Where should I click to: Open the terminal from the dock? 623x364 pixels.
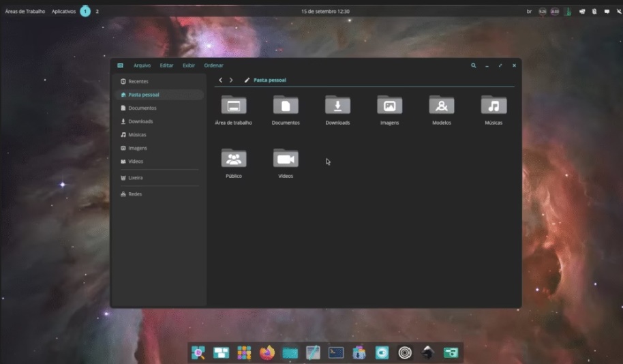pos(336,352)
